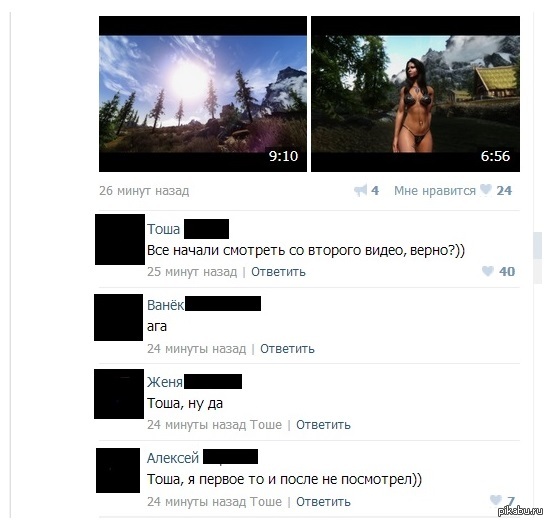This screenshot has height=522, width=548.
Task: Reply to Алексей's comment via 'Ответить'
Action: [323, 502]
